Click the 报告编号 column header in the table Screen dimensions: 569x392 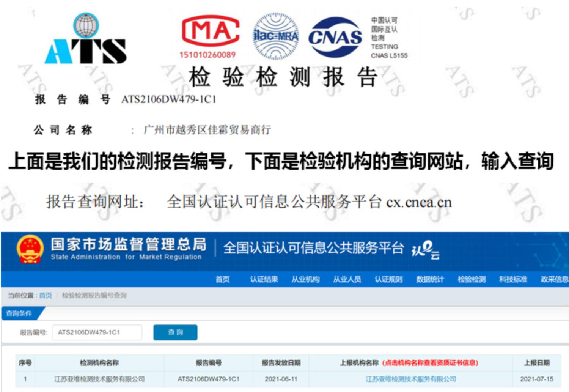click(x=209, y=363)
